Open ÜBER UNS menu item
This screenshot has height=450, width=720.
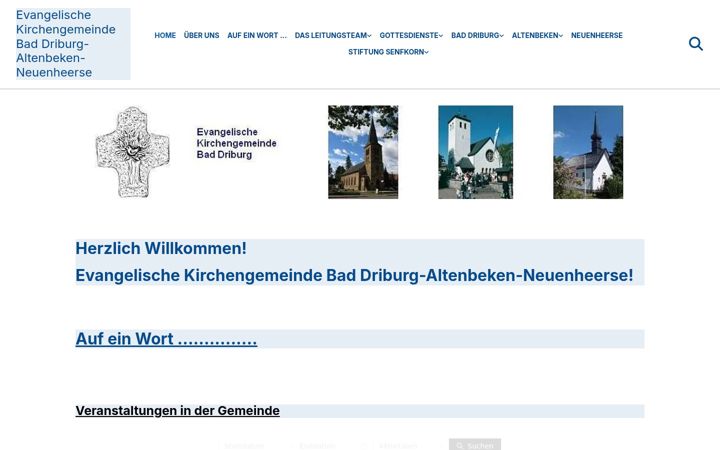pyautogui.click(x=201, y=35)
